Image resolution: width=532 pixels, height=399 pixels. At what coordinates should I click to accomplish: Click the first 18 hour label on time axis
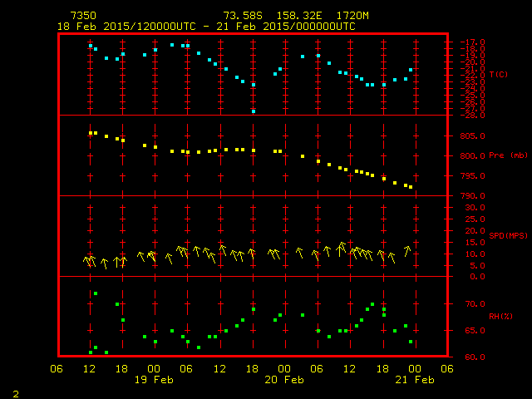121,369
